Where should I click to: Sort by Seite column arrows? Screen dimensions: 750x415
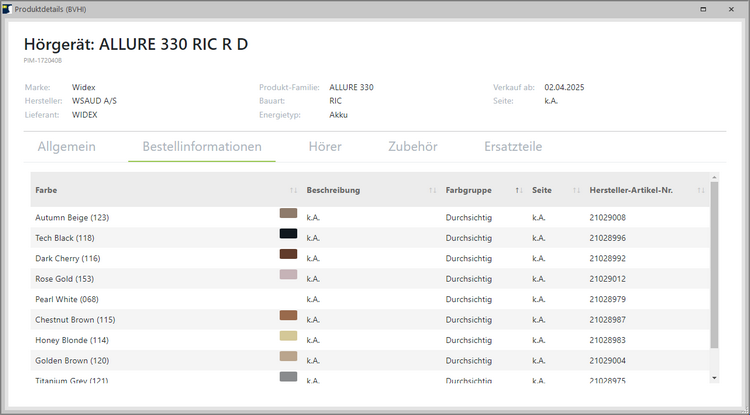tap(576, 190)
